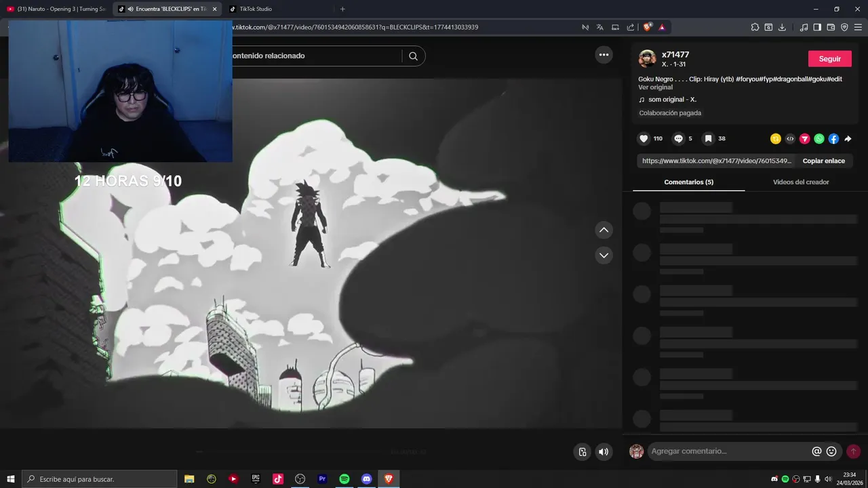The width and height of the screenshot is (868, 488).
Task: Like the video with the heart icon
Action: pos(644,138)
